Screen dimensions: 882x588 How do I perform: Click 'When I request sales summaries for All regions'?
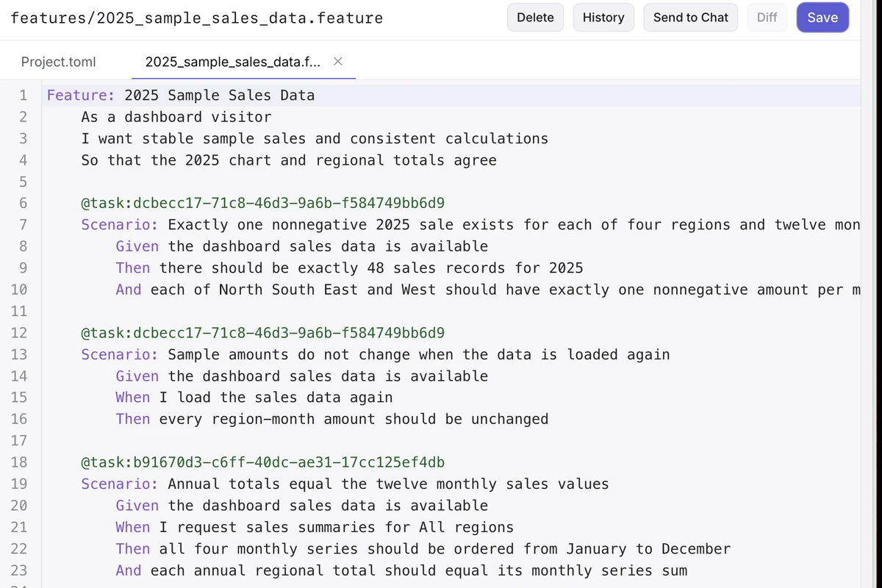[x=315, y=527]
